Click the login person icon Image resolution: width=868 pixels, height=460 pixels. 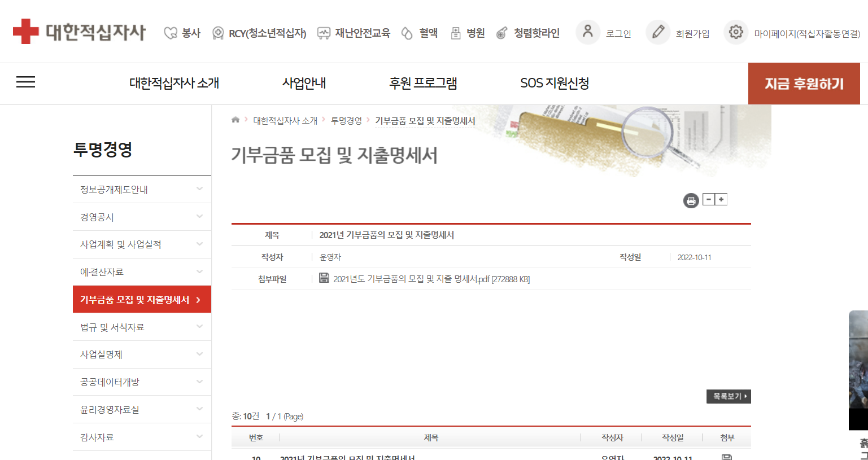[587, 32]
